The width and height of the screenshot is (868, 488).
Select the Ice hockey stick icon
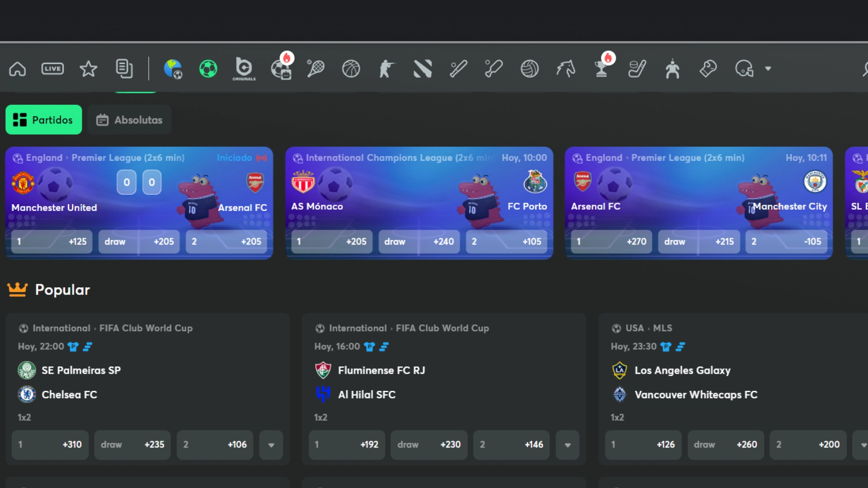pyautogui.click(x=637, y=69)
